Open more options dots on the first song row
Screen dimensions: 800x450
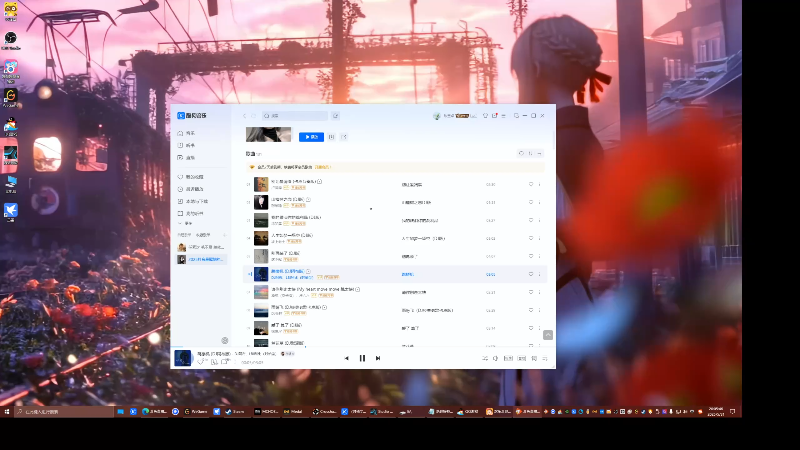[539, 184]
